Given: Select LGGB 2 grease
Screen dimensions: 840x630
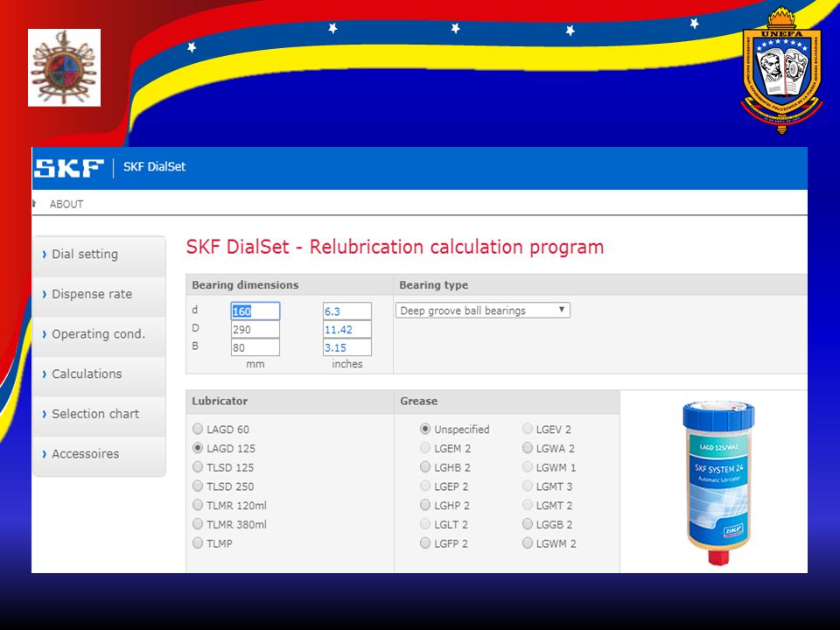Looking at the screenshot, I should [x=528, y=524].
